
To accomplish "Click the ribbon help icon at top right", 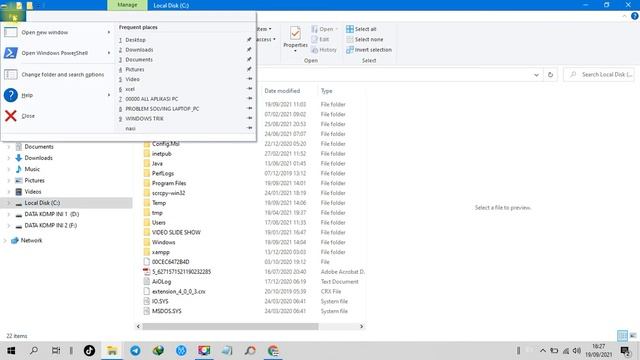I will (634, 16).
